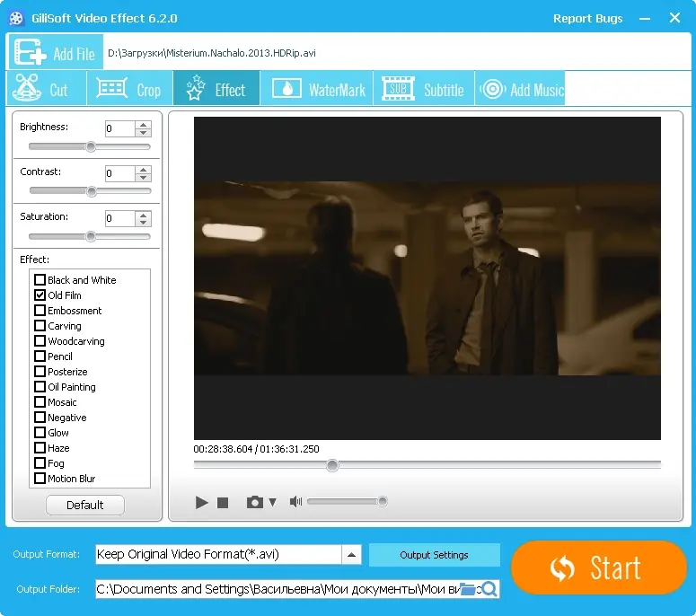
Task: Stop video playback
Action: 223,502
